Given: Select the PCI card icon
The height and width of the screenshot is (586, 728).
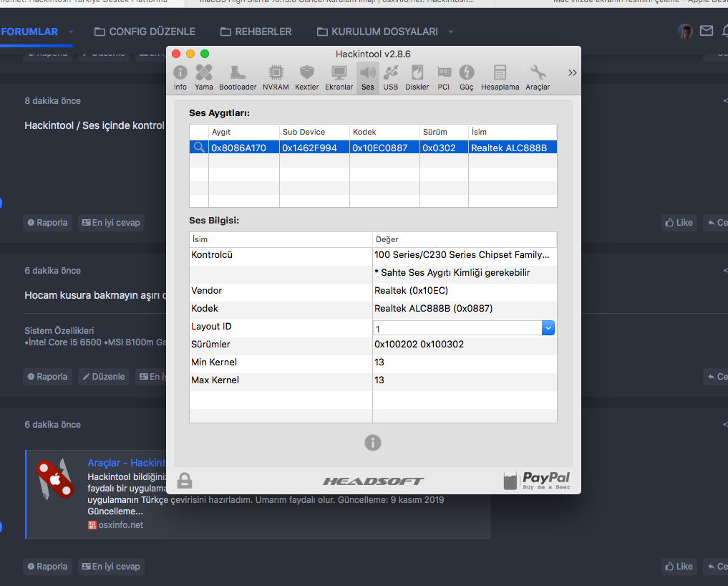Looking at the screenshot, I should click(x=444, y=77).
